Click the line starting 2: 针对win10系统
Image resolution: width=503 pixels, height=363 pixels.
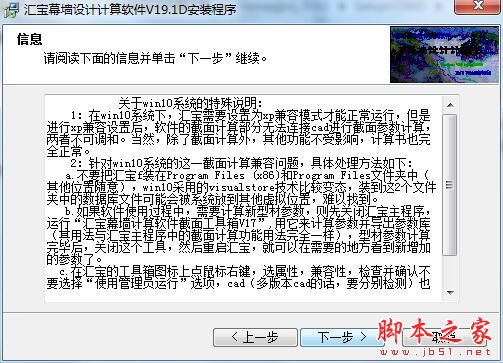coord(242,163)
